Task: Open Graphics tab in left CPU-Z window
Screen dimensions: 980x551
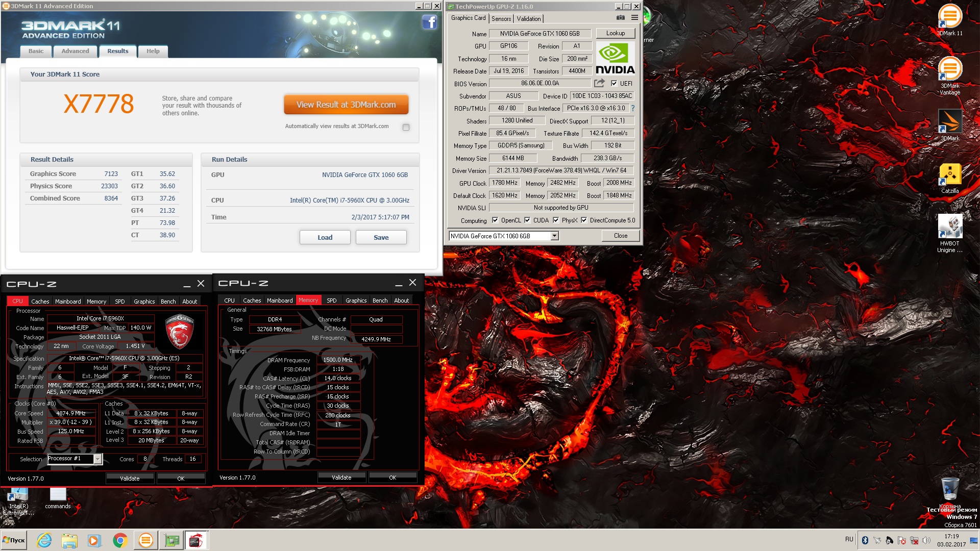Action: coord(144,302)
